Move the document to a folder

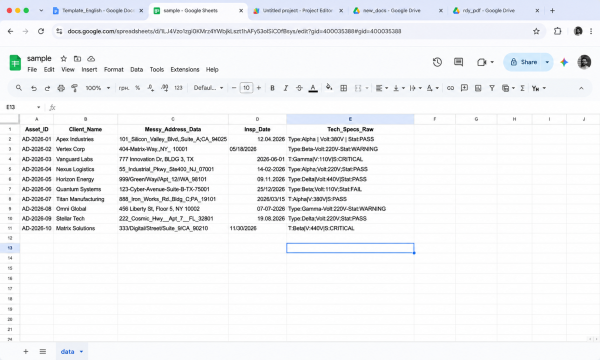pyautogui.click(x=77, y=59)
